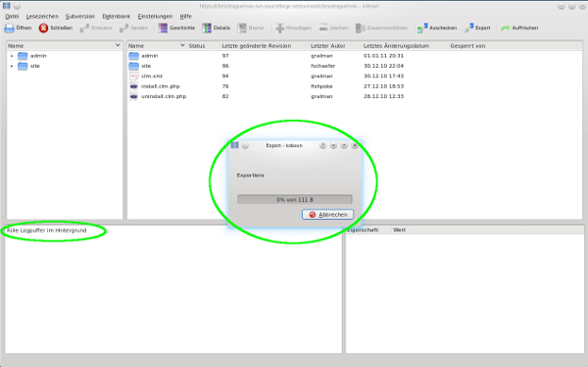Sort by Letzte geänderte Revision header
Viewport: 588px width, 367px height.
tap(257, 46)
